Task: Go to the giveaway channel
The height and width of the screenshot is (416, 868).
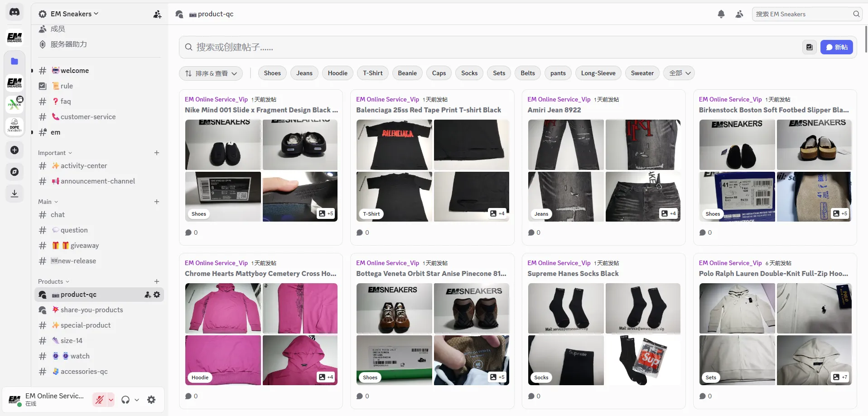Action: 99,246
